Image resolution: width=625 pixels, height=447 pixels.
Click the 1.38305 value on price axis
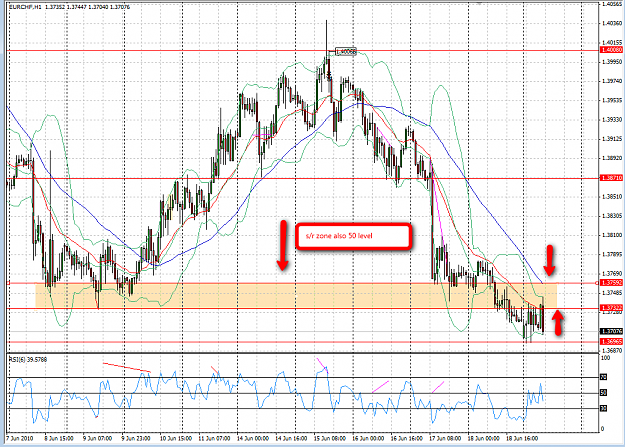(x=612, y=216)
